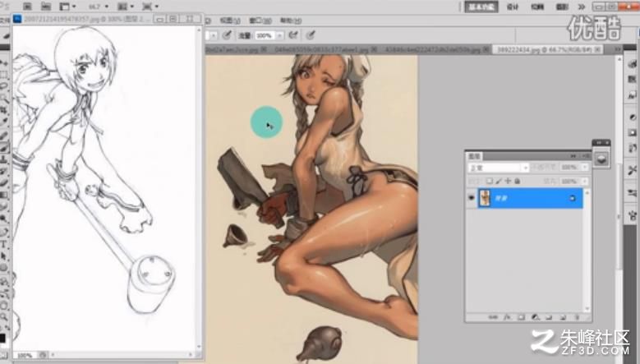
Task: Click the layer opacity 100% field
Action: [x=570, y=168]
